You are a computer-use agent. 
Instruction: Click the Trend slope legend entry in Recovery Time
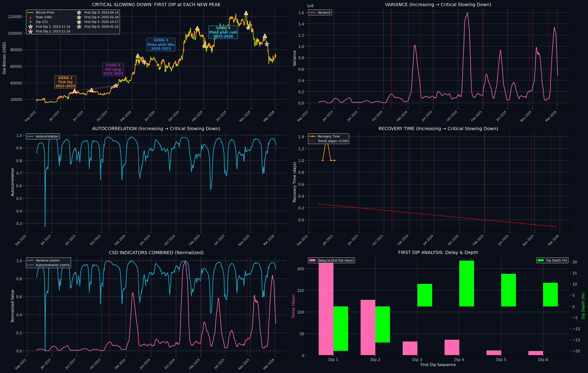tap(332, 141)
